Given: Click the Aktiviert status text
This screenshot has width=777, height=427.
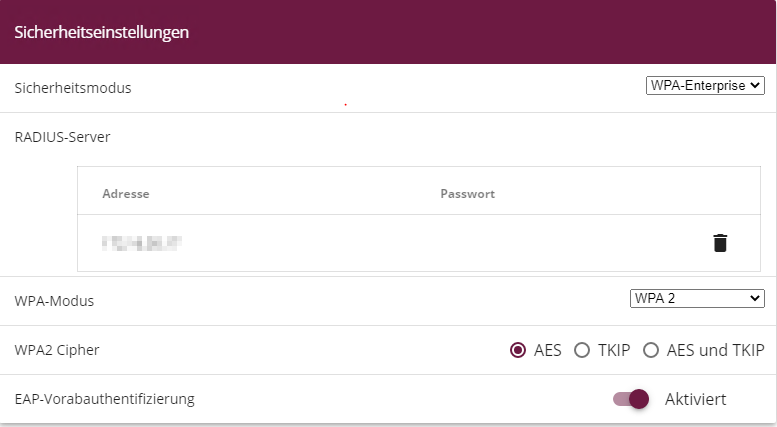Looking at the screenshot, I should click(x=695, y=399).
